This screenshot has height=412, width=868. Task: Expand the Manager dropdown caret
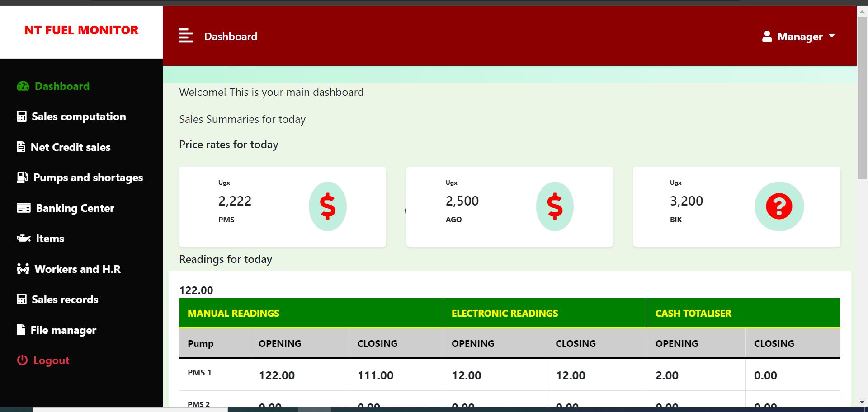pyautogui.click(x=832, y=36)
